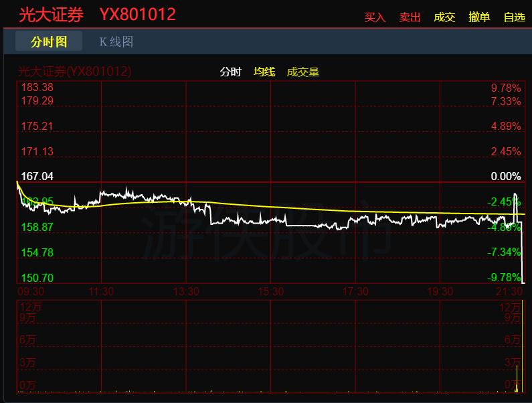This screenshot has height=403, width=532.
Task: Open the 成交 transactions link
Action: [x=444, y=17]
